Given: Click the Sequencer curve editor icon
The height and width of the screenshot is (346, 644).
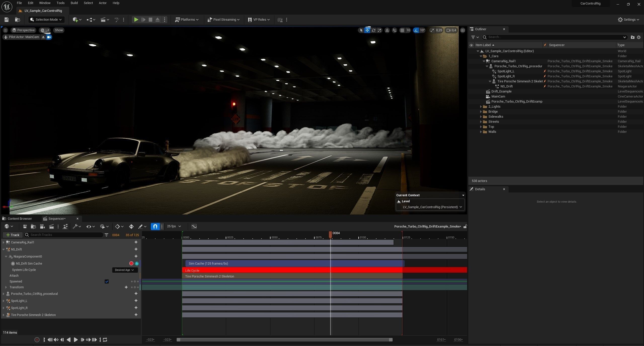Looking at the screenshot, I should pos(194,226).
